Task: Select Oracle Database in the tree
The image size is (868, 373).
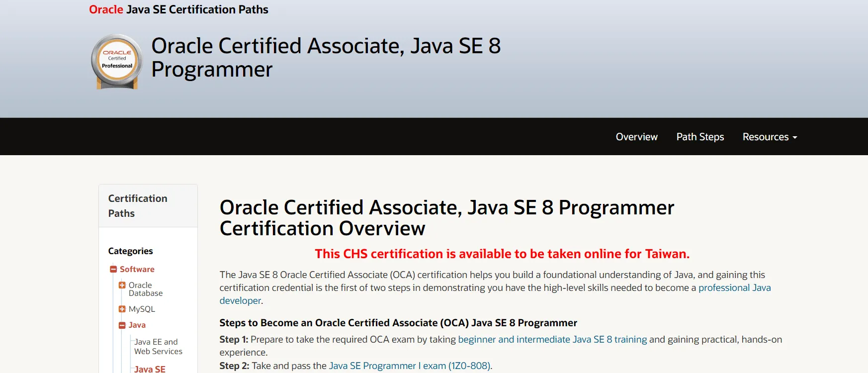Action: 146,289
